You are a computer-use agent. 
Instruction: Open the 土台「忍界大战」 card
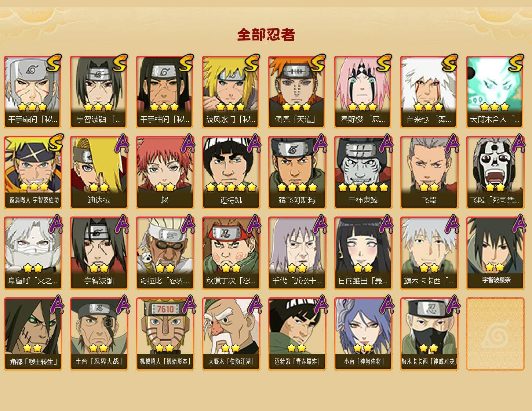click(99, 334)
